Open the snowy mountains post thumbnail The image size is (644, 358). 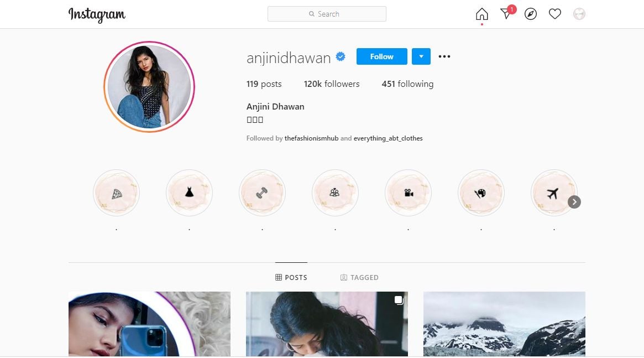[x=504, y=324]
